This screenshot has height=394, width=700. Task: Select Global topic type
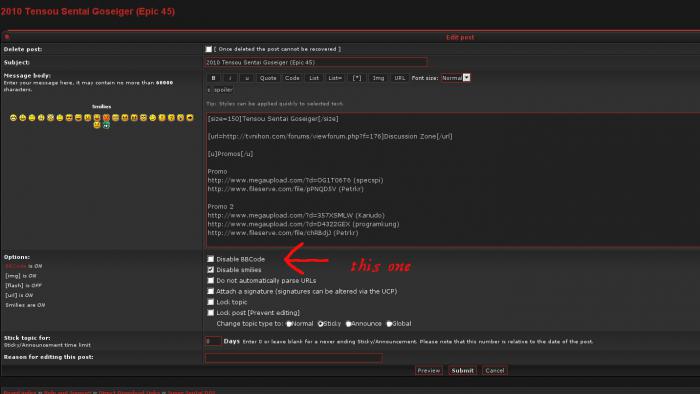click(x=389, y=323)
